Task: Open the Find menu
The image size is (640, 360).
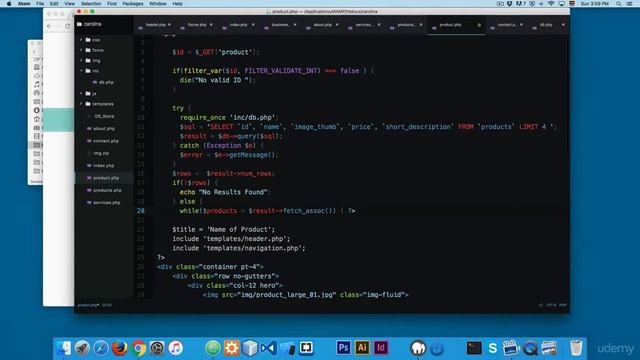Action: 112,4
